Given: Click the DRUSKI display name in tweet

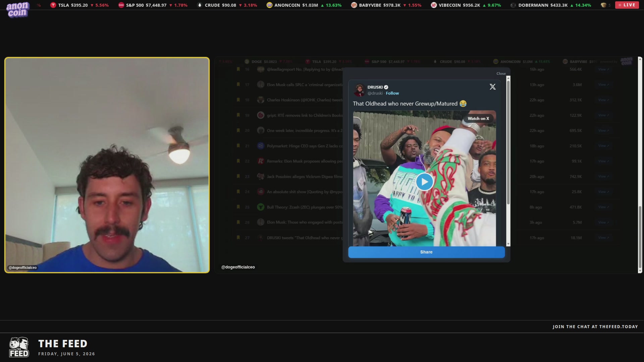Looking at the screenshot, I should point(375,87).
